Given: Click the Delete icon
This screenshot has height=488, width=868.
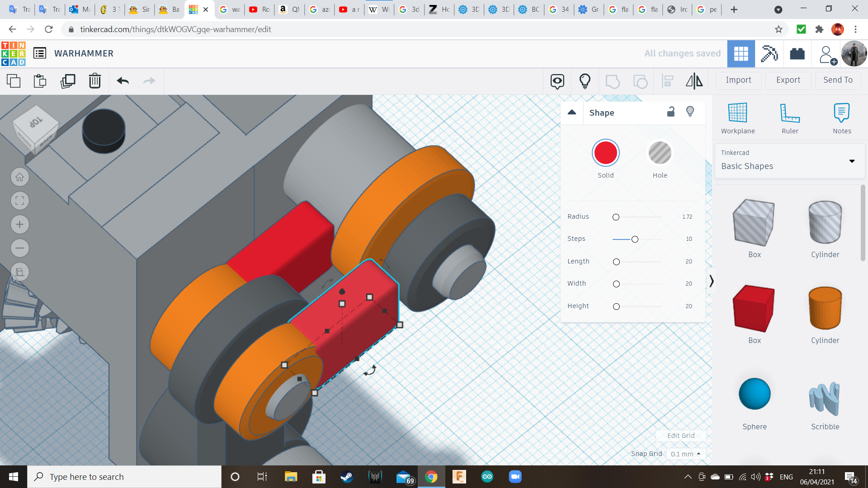Looking at the screenshot, I should [x=94, y=81].
